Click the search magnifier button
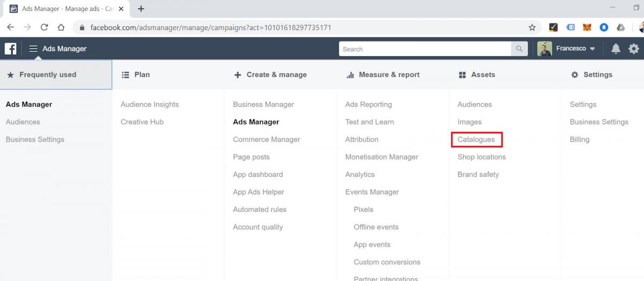The width and height of the screenshot is (644, 281). [519, 49]
